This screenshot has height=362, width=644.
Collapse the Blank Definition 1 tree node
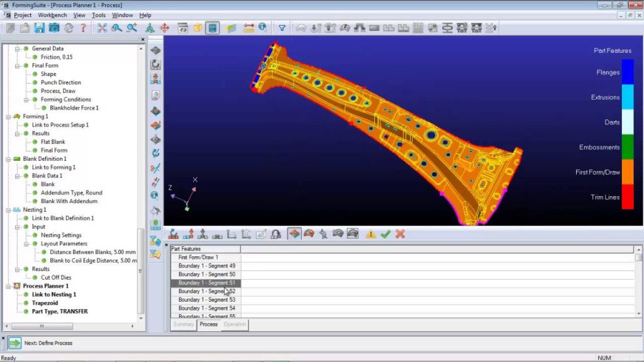coord(8,159)
